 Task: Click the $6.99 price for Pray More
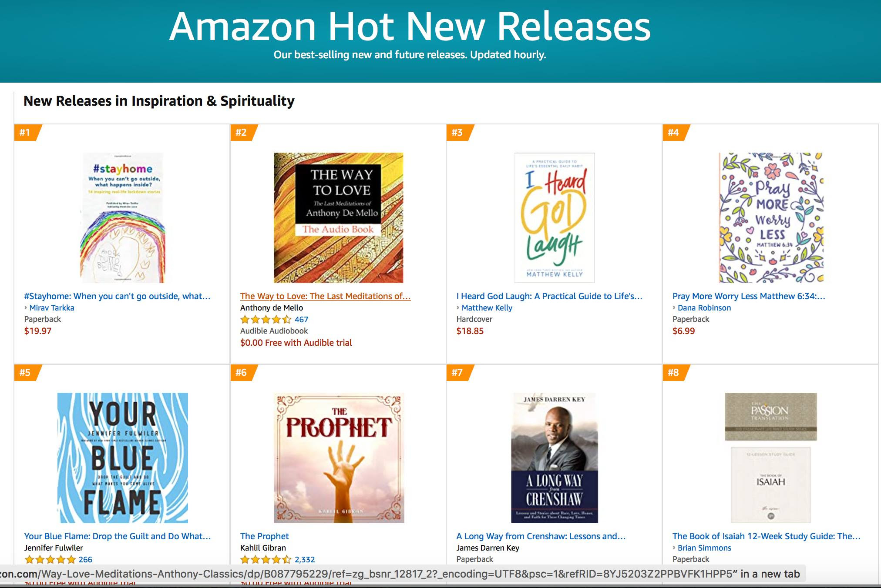[x=683, y=331]
